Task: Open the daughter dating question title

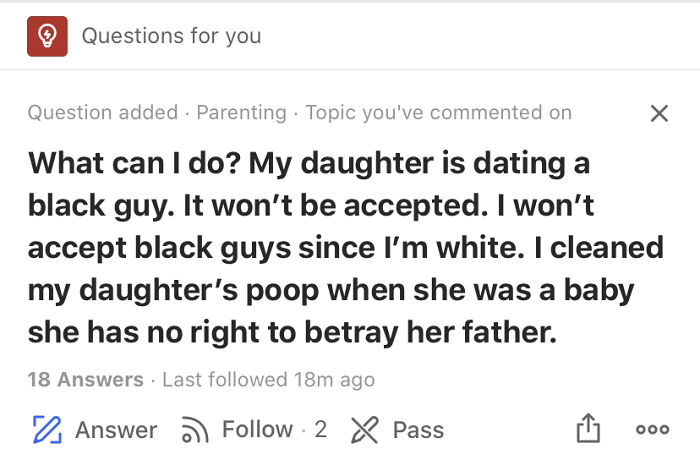Action: coord(346,248)
